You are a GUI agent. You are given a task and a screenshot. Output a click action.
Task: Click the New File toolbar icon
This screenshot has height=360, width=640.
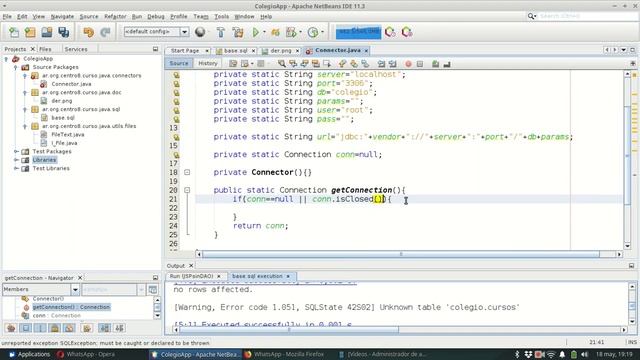point(14,32)
